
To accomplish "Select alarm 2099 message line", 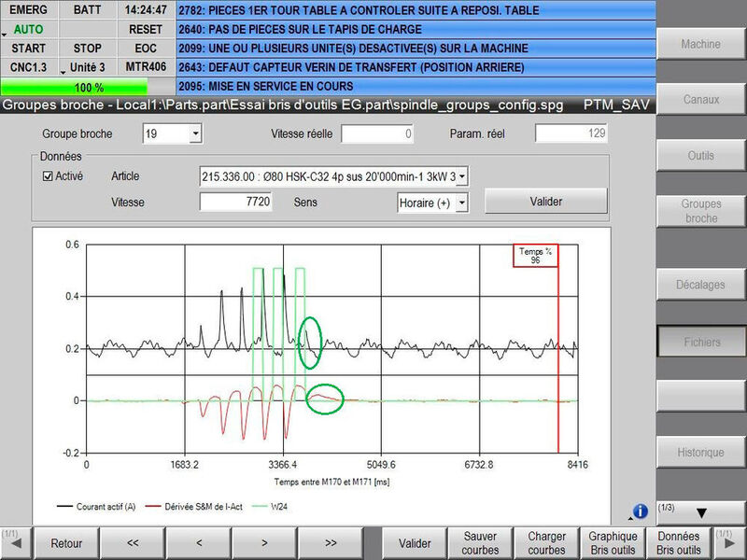I will pos(416,49).
